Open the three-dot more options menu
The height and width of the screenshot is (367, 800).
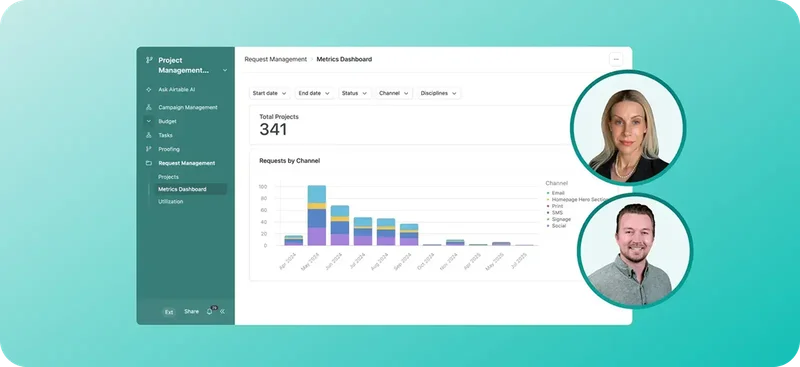point(616,59)
